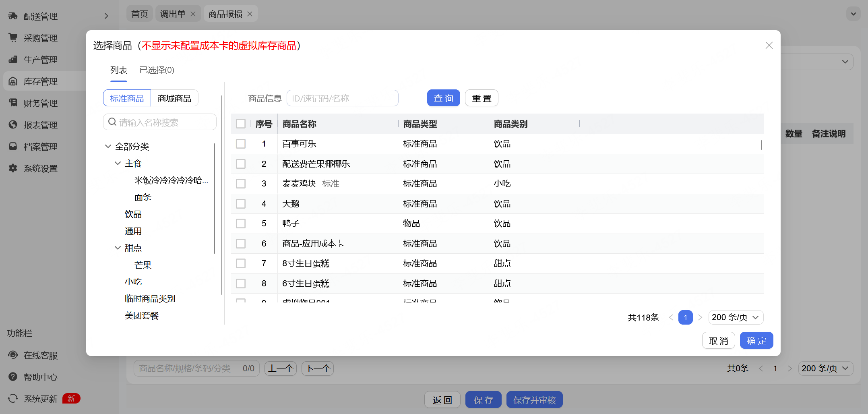Click the 帮助中心 question mark icon

(13, 377)
